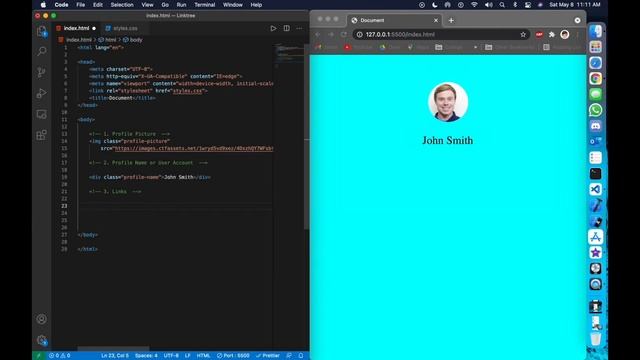Open the Remote Explorer view
This screenshot has width=640, height=360.
[42, 114]
